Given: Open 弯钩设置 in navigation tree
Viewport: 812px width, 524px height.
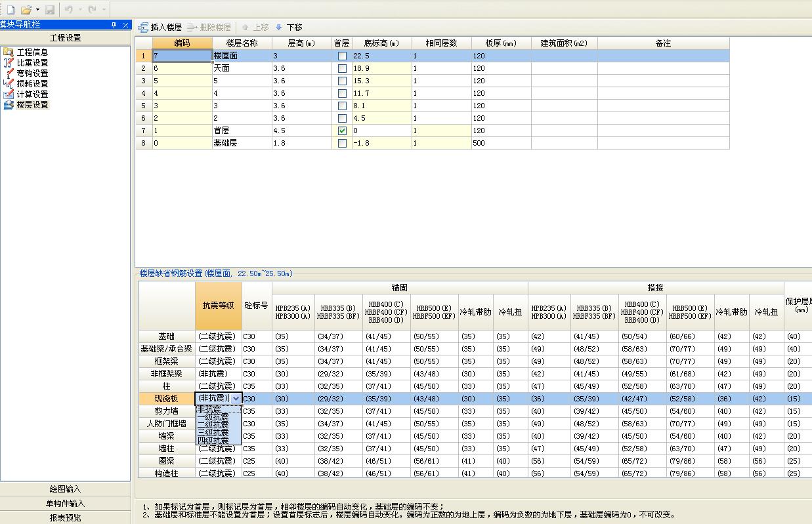Looking at the screenshot, I should [x=32, y=73].
